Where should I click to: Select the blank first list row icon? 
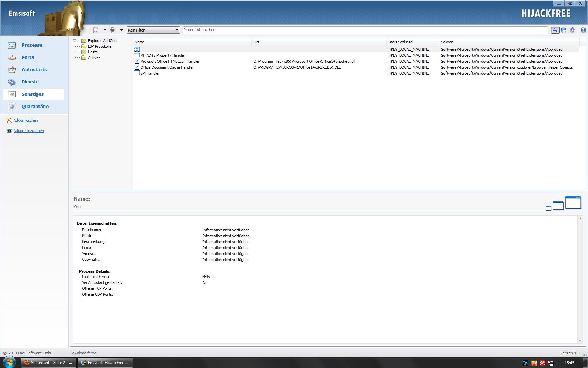click(x=137, y=49)
